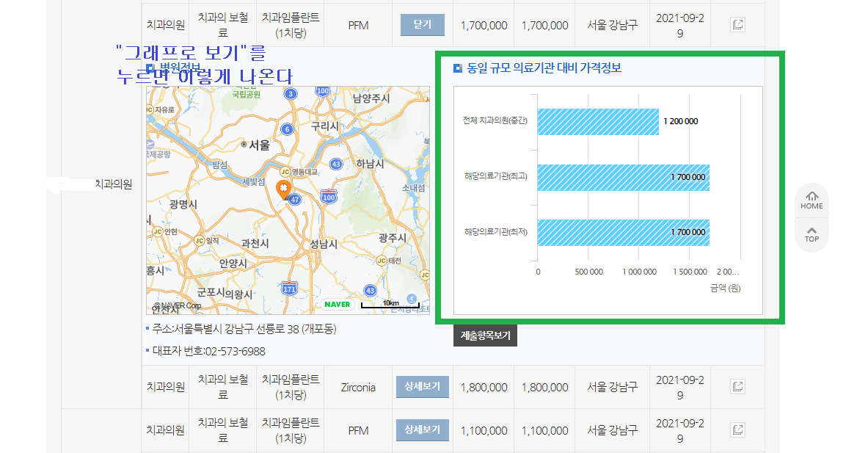The height and width of the screenshot is (453, 868).
Task: Click the 성남시 label on the map
Action: pos(323,244)
